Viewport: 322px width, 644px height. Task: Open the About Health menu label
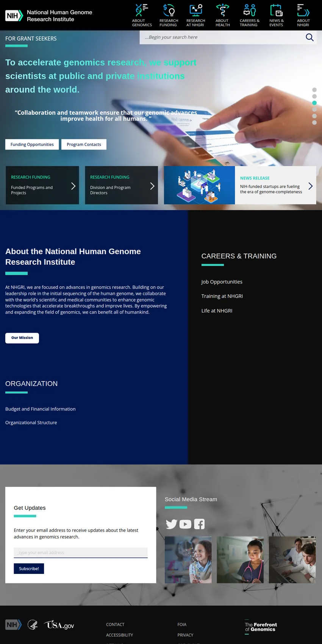tap(223, 23)
